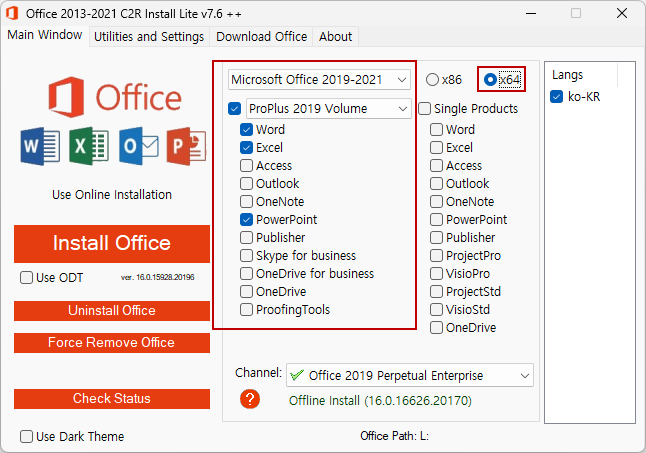Image resolution: width=646 pixels, height=453 pixels.
Task: Toggle the ProPlus 2019 Volume suite checkbox
Action: tap(234, 109)
